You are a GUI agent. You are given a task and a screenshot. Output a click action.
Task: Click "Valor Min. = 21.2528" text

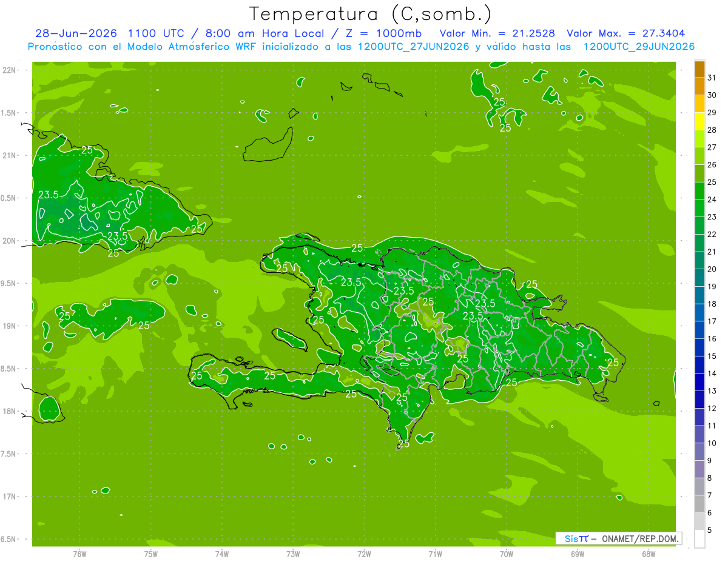pyautogui.click(x=497, y=33)
